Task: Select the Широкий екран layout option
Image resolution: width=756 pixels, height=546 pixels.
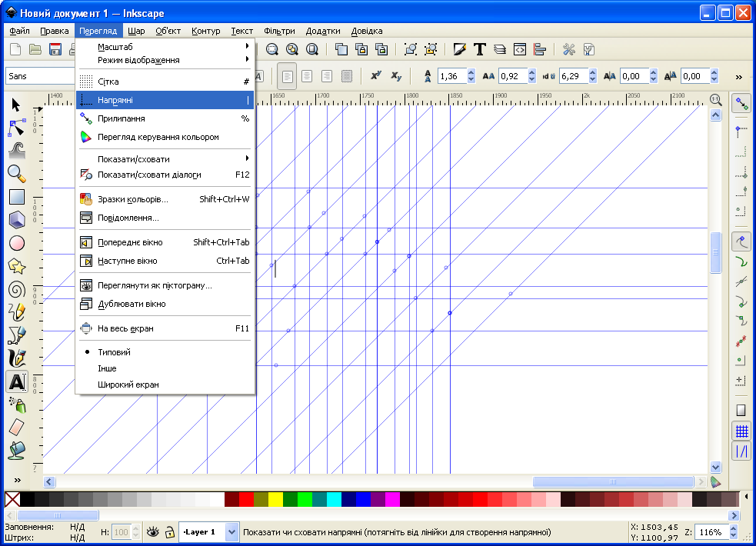Action: pos(165,385)
